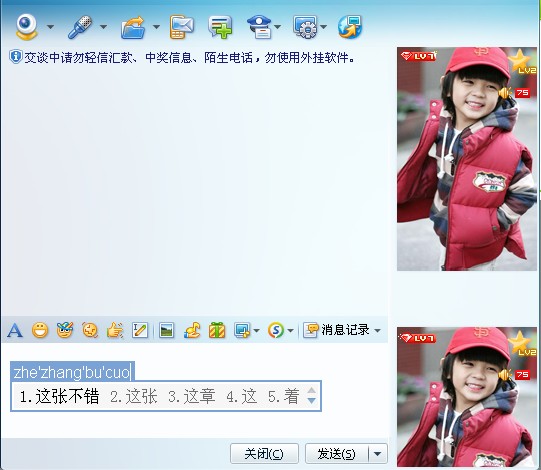Click your own avatar photo at bottom

point(467,397)
